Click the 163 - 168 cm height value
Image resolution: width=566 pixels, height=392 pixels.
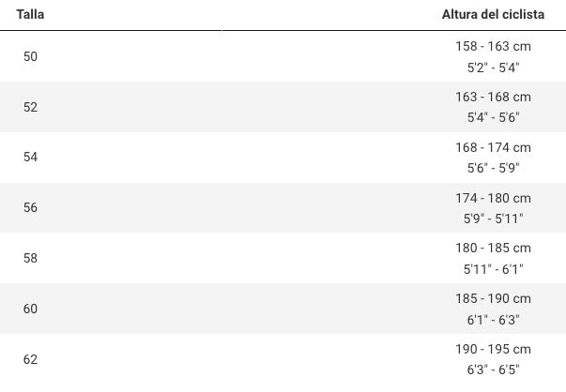pos(493,97)
